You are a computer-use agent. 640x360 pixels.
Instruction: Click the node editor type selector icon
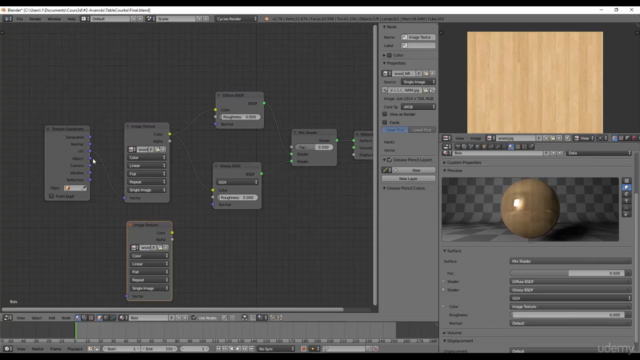pyautogui.click(x=8, y=318)
